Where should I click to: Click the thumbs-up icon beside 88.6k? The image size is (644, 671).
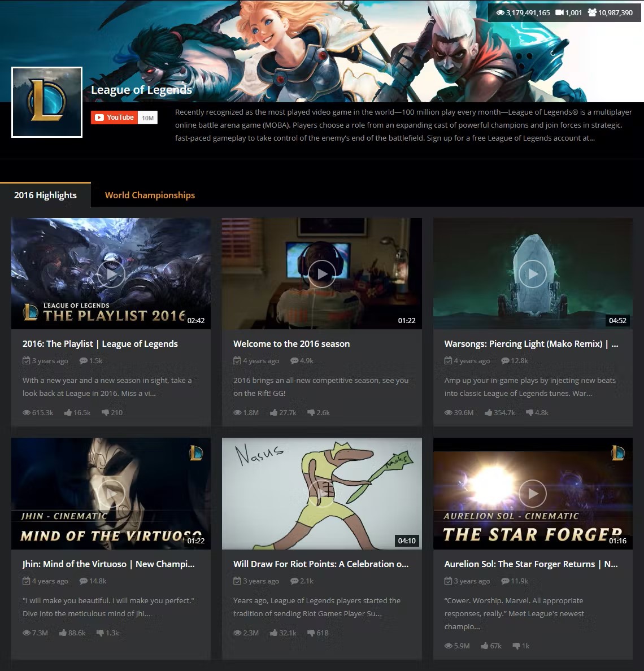pos(63,633)
